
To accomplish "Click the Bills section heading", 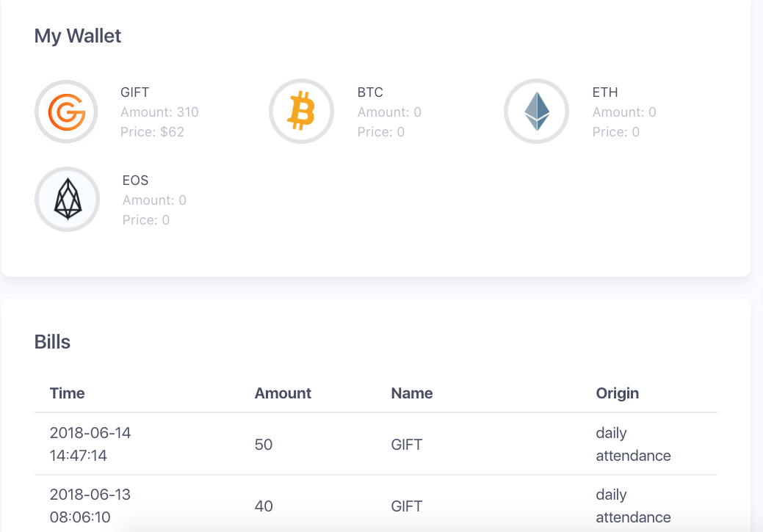I will tap(52, 342).
